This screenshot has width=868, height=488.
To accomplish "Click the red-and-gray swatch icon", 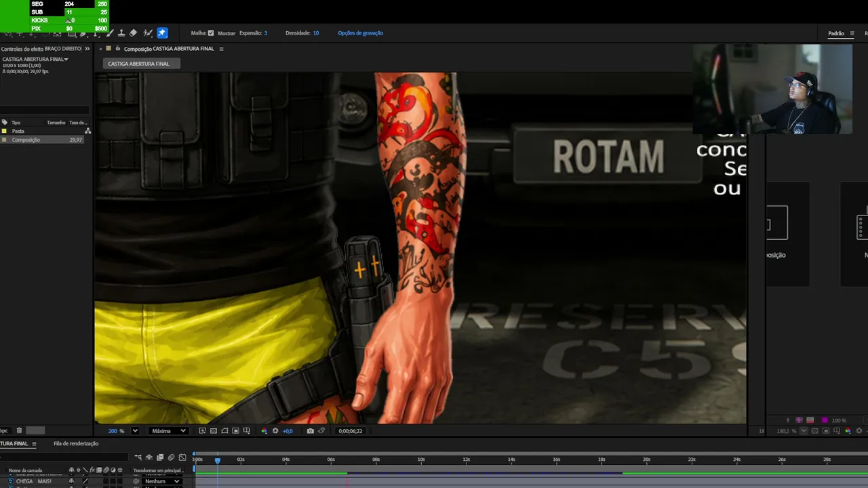I will pyautogui.click(x=810, y=420).
